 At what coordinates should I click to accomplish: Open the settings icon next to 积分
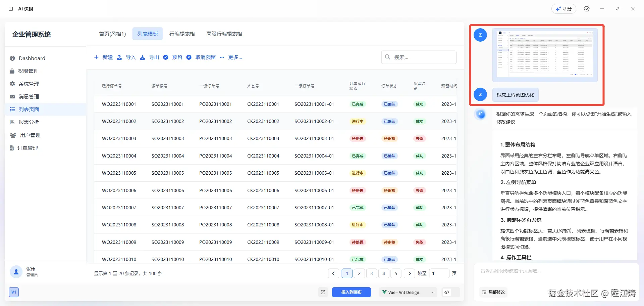point(587,9)
